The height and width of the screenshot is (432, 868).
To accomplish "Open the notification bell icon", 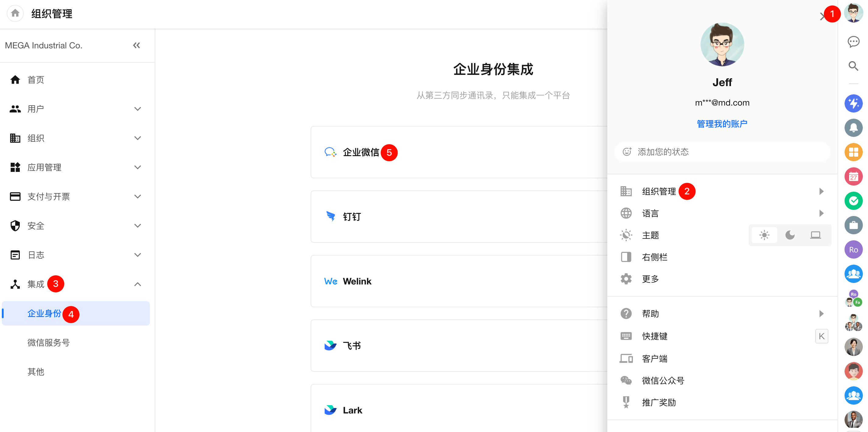I will (x=853, y=128).
